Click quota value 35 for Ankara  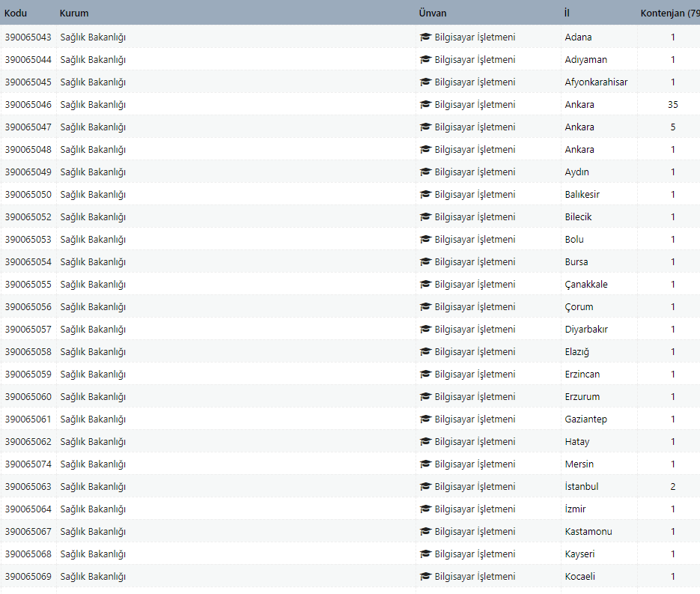(x=673, y=105)
